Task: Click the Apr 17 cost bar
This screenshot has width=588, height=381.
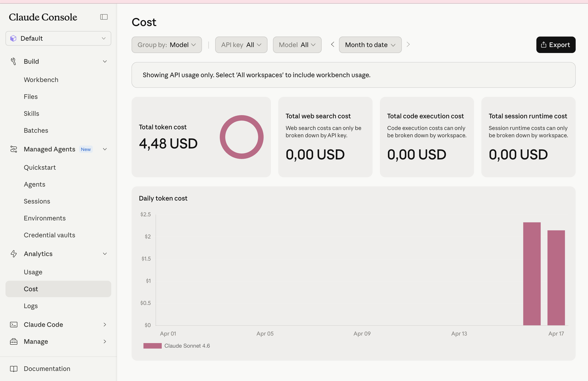Action: (x=556, y=278)
